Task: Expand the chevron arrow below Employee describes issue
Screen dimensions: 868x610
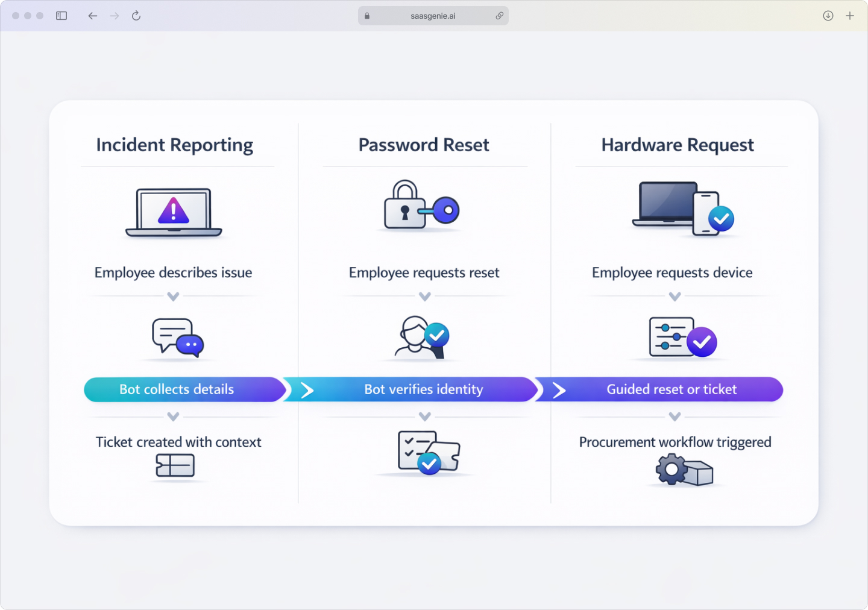Action: pyautogui.click(x=173, y=296)
